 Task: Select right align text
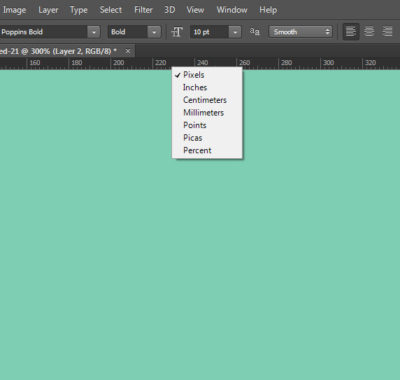tap(387, 32)
